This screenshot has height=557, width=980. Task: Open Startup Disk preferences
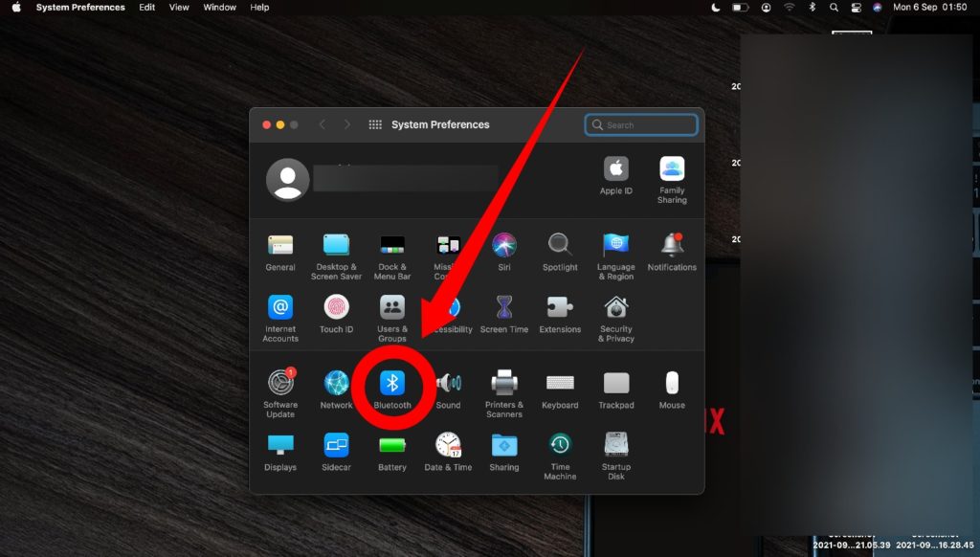coord(615,457)
